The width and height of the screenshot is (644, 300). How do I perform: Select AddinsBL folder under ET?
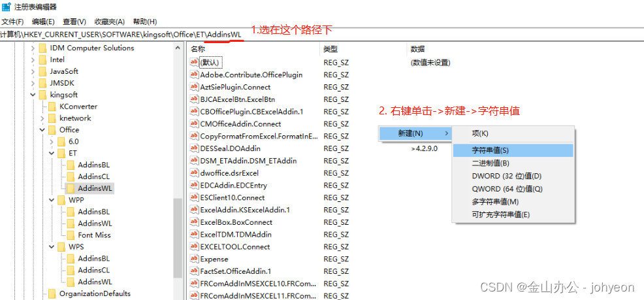tap(94, 165)
